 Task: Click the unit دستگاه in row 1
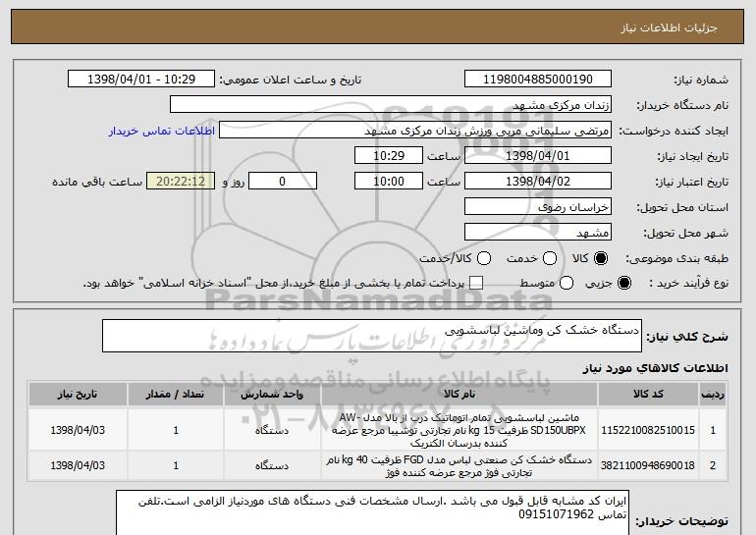[272, 430]
